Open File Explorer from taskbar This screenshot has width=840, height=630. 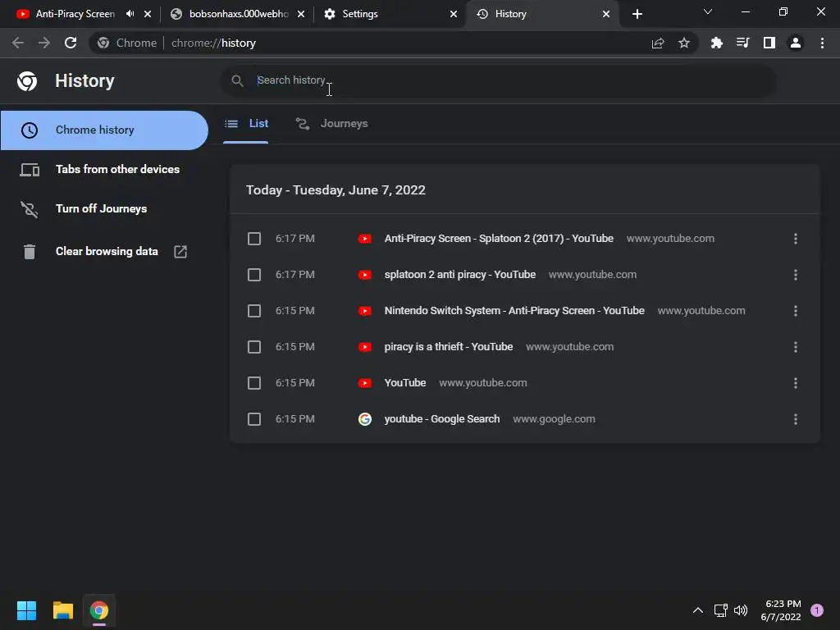click(x=62, y=610)
